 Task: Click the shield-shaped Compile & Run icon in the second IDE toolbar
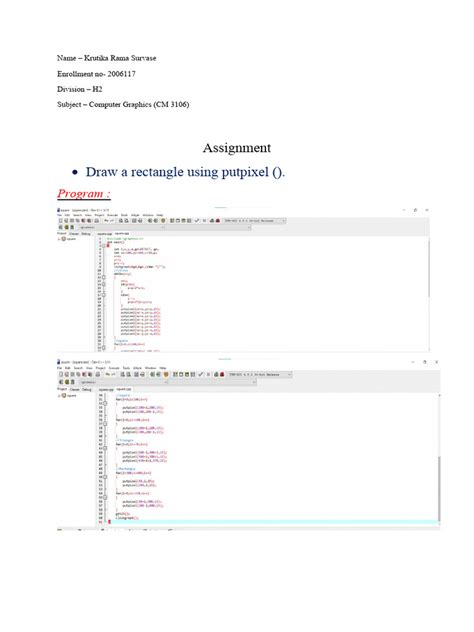(166, 374)
